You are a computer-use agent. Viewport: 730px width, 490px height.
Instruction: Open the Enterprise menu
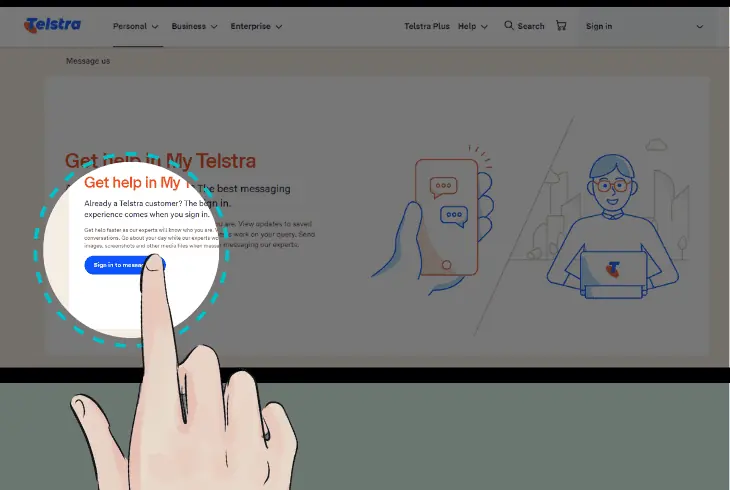tap(250, 26)
